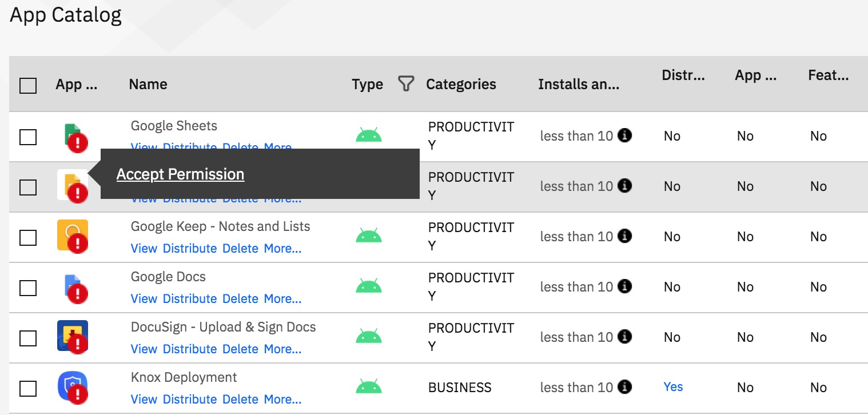
Task: Show installs info icon in highlighted second row
Action: [x=625, y=186]
